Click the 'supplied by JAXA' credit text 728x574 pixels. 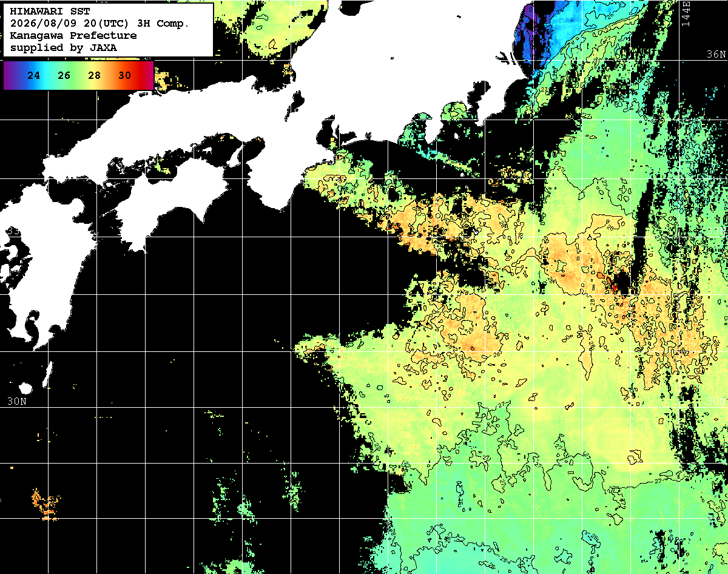[x=64, y=47]
